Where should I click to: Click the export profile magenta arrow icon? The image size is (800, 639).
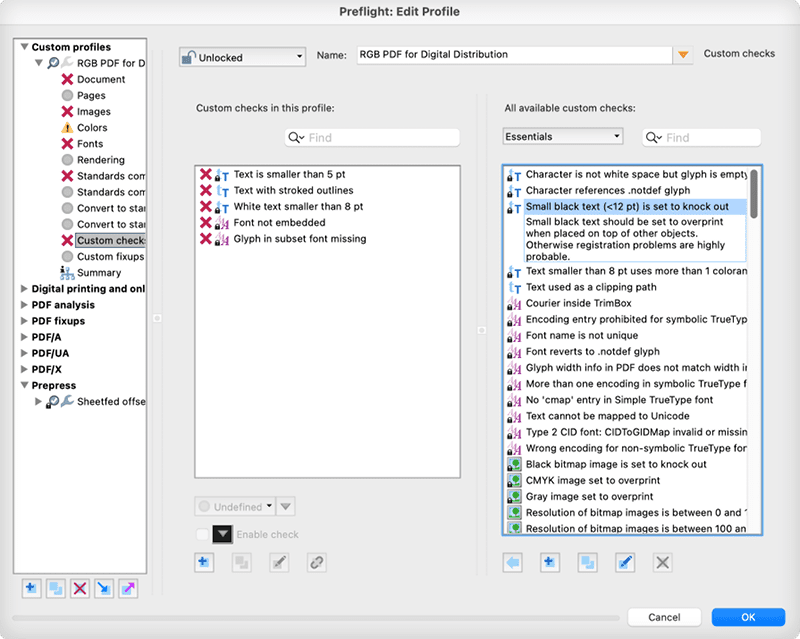pyautogui.click(x=128, y=590)
